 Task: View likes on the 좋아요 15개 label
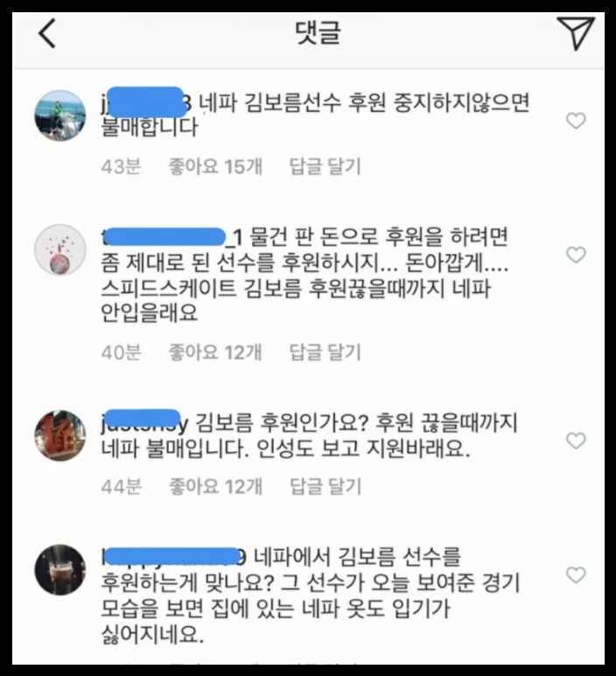pos(215,166)
